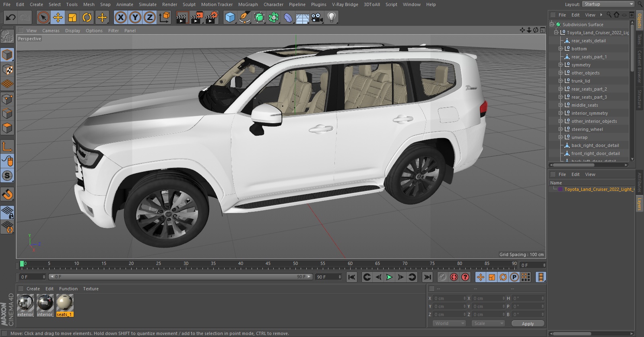This screenshot has height=337, width=644.
Task: Toggle coordinate system icon
Action: 165,17
